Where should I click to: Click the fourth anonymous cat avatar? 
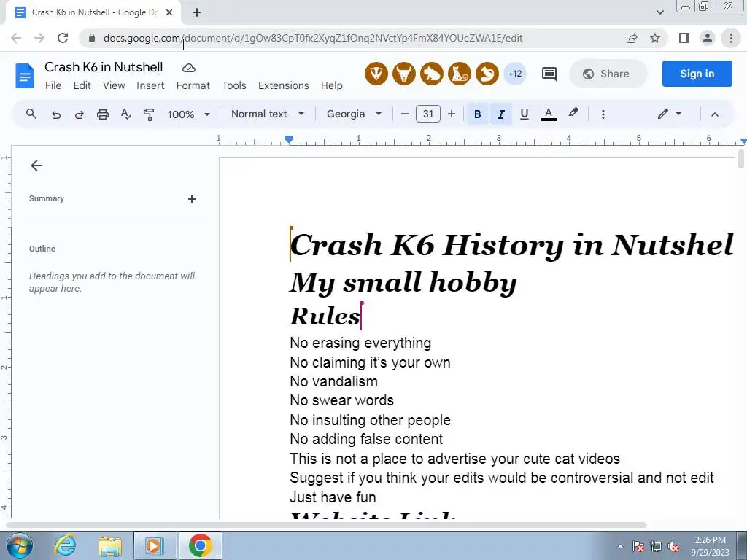pyautogui.click(x=460, y=74)
